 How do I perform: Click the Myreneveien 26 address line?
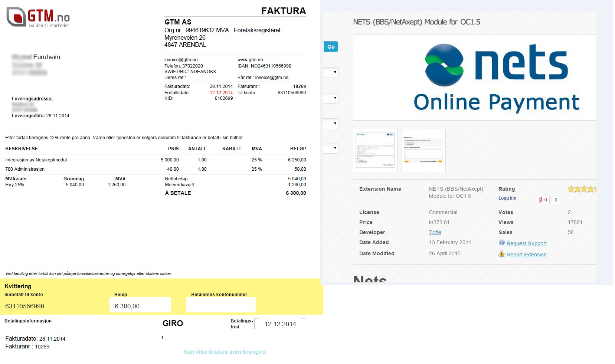[x=185, y=37]
